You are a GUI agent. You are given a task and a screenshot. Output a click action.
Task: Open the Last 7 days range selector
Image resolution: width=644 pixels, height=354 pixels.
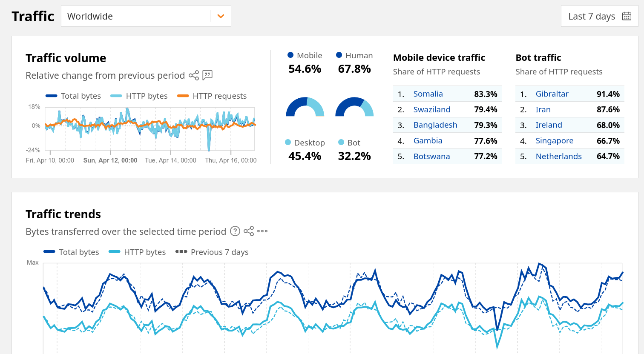pos(592,16)
